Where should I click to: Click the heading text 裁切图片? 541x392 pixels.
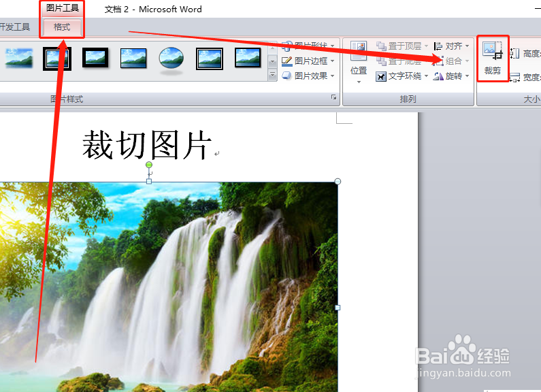(x=147, y=145)
